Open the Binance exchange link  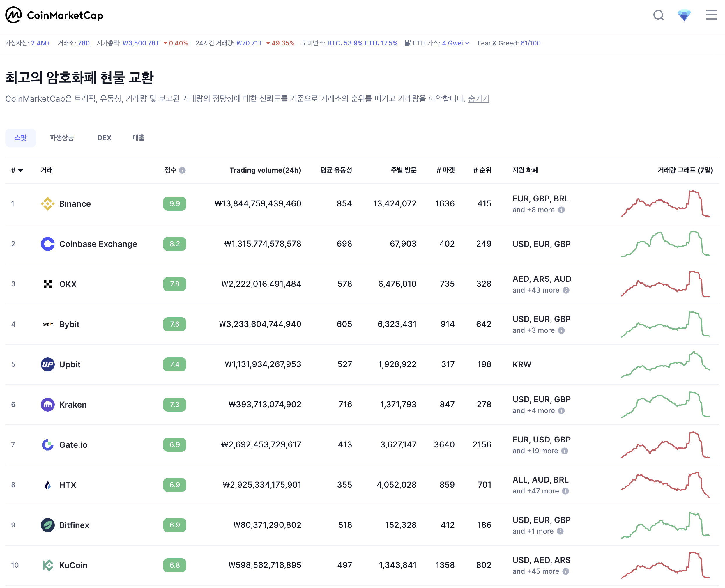[75, 203]
